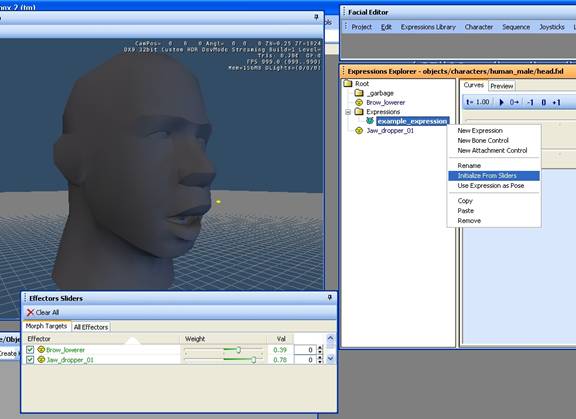Choose New Expression from context menu

[x=494, y=131]
